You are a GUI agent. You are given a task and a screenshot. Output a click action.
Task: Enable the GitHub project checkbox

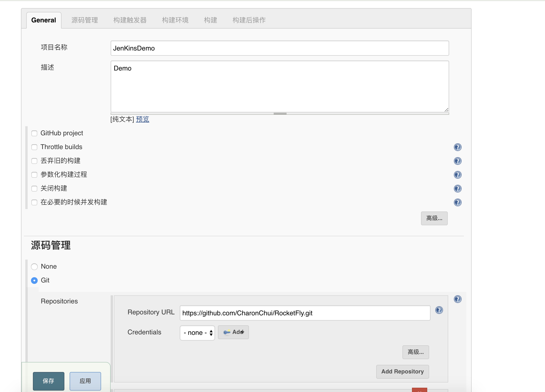click(34, 133)
